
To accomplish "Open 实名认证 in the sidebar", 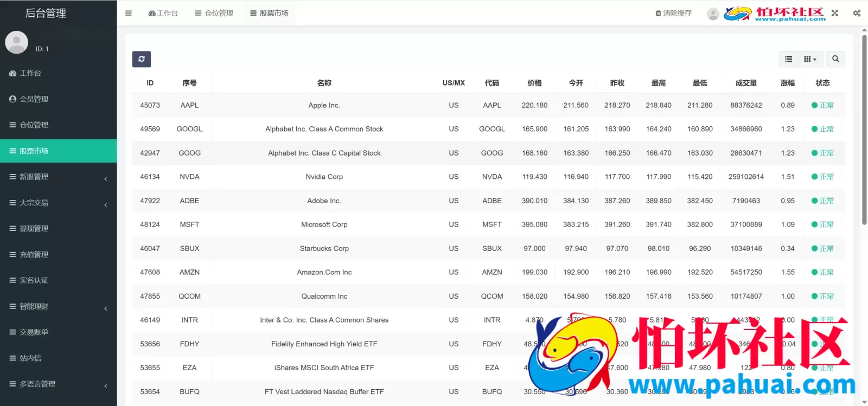I will (59, 280).
